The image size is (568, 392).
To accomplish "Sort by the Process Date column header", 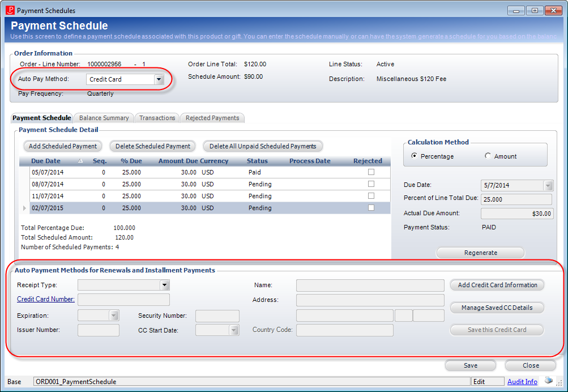I will pos(310,161).
